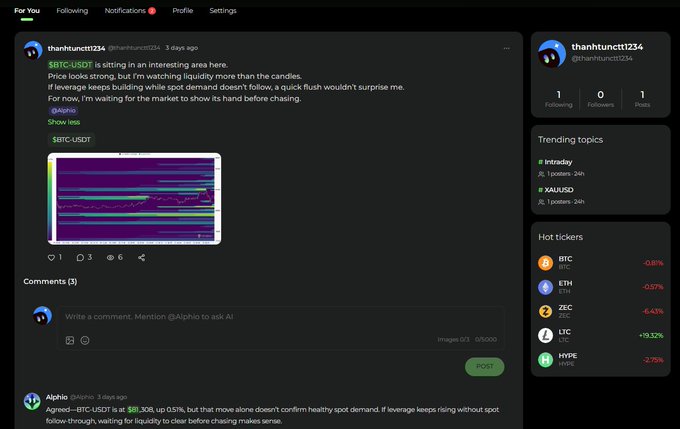The image size is (680, 429).
Task: Click ETH's -0.57% change value
Action: [x=653, y=287]
